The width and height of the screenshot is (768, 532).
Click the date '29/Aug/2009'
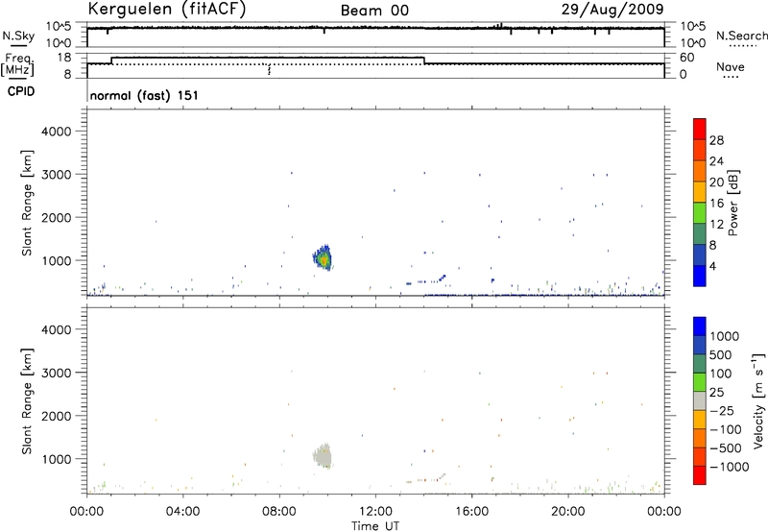(612, 10)
